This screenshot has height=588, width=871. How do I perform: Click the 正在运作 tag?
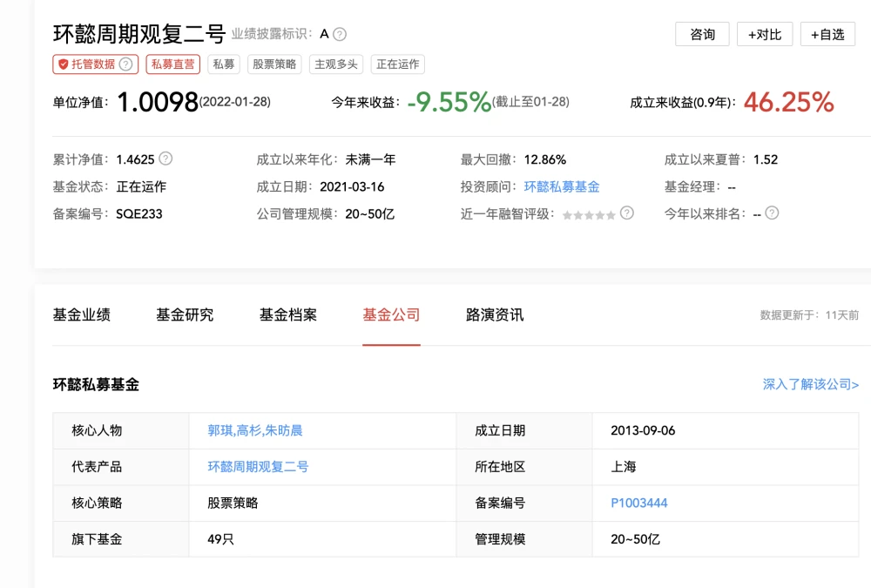pyautogui.click(x=398, y=64)
